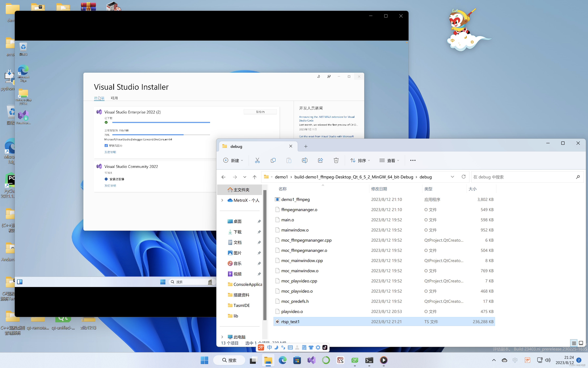Launch Microsoft Edge from the taskbar

[282, 360]
